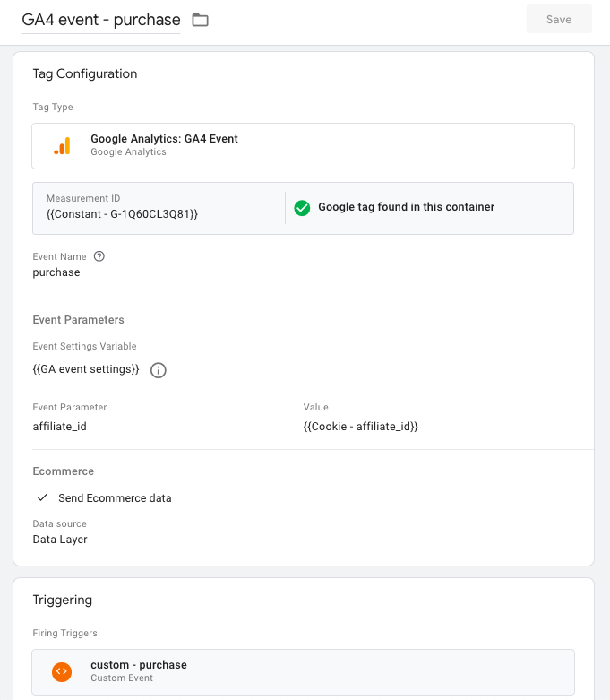
Task: Click the Measurement ID constant value
Action: (x=122, y=215)
